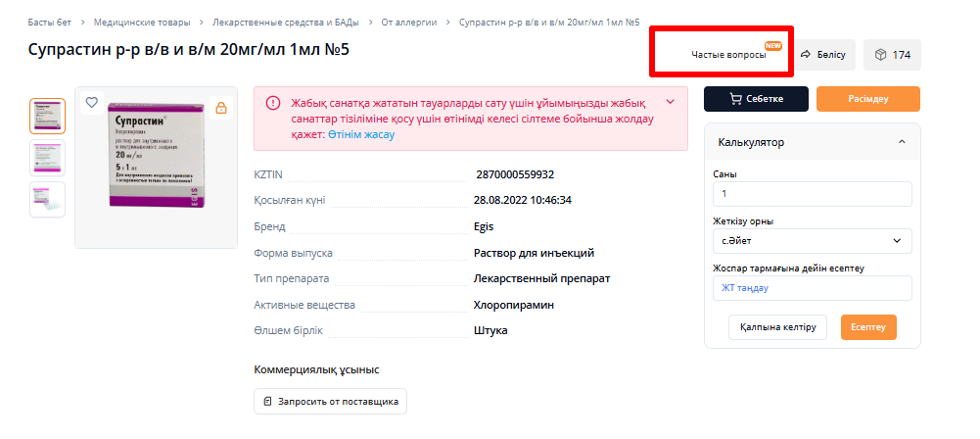Click the Есептеу calculate button
This screenshot has width=980, height=439.
868,327
